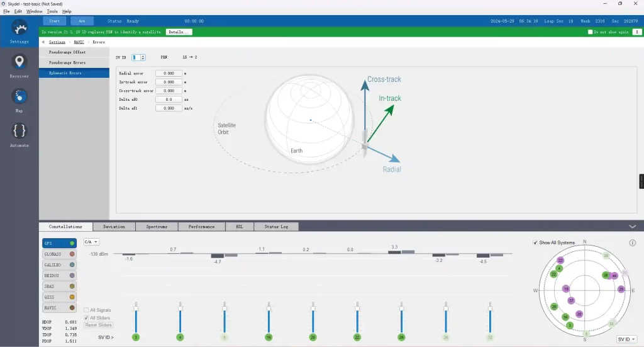Switch to the Spectrums tab
The image size is (644, 347).
(157, 227)
